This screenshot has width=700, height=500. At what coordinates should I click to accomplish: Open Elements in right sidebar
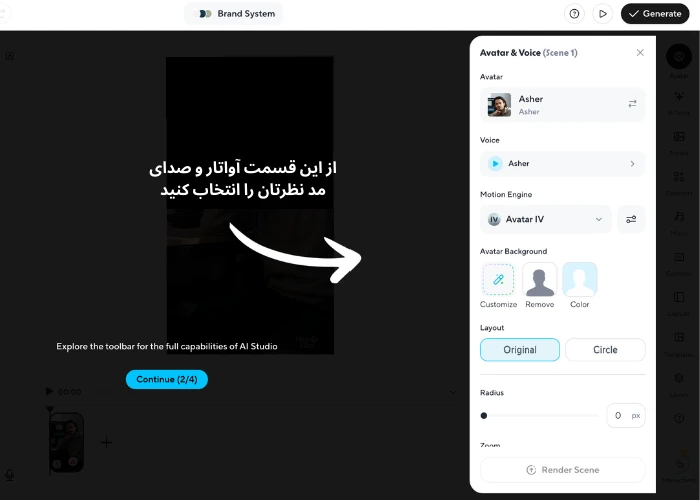point(679,183)
